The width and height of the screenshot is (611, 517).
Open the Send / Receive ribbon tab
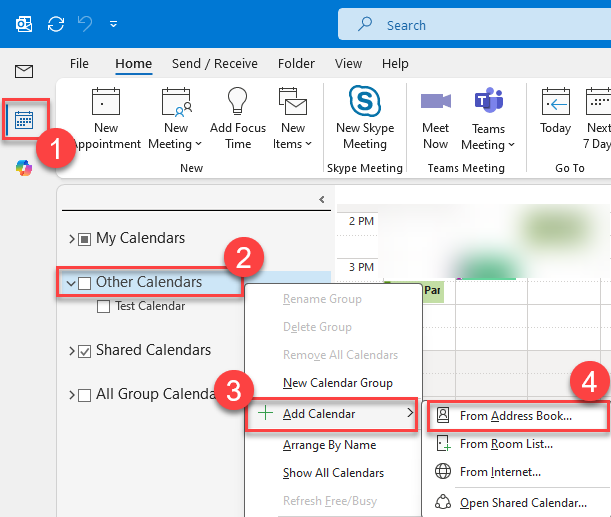[214, 64]
